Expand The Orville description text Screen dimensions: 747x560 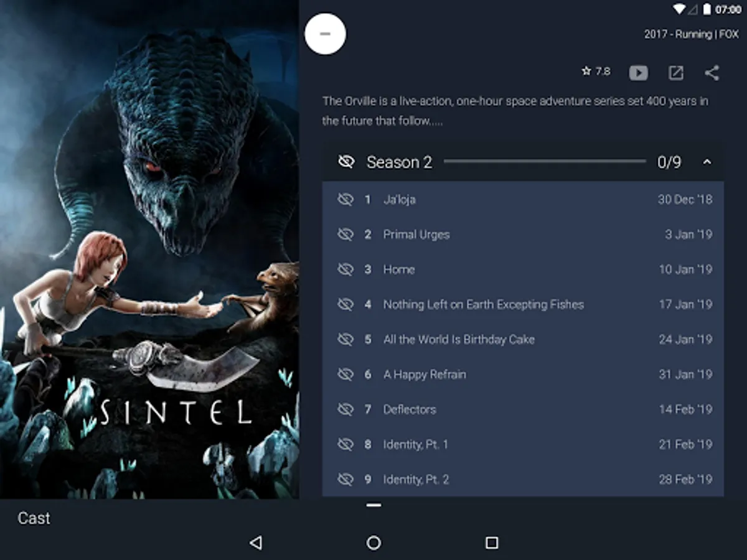pos(515,111)
